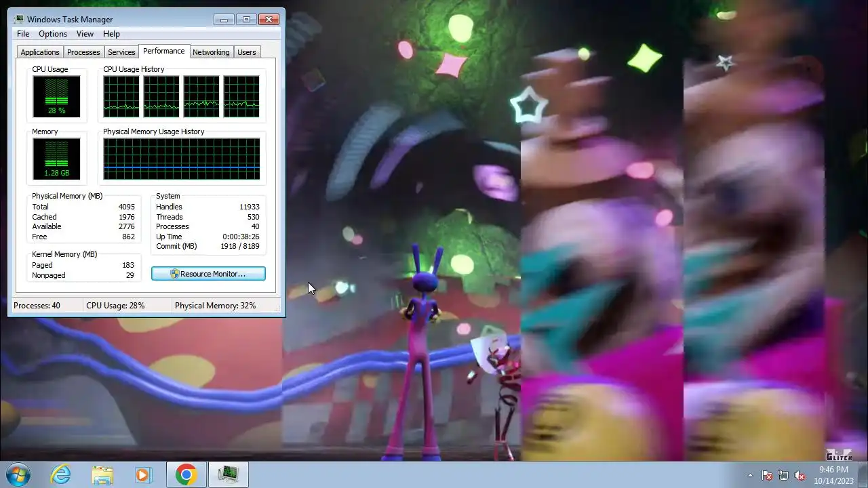The image size is (868, 488).
Task: Click status bar text Physical Memory: 32%
Action: coord(215,306)
